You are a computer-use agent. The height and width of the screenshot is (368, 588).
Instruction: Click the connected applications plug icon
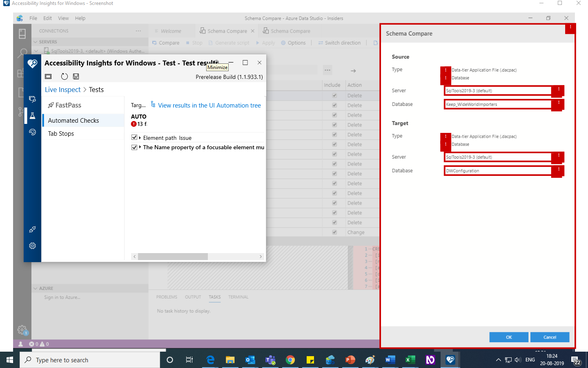(32, 229)
